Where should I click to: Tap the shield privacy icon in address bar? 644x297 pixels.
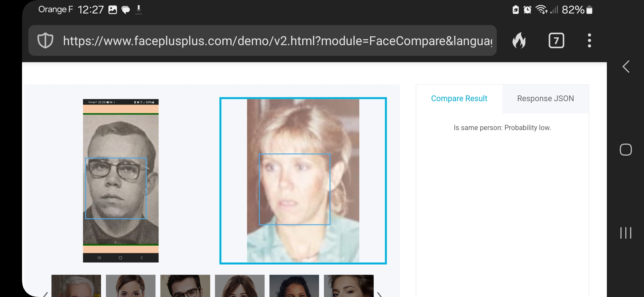pos(45,41)
